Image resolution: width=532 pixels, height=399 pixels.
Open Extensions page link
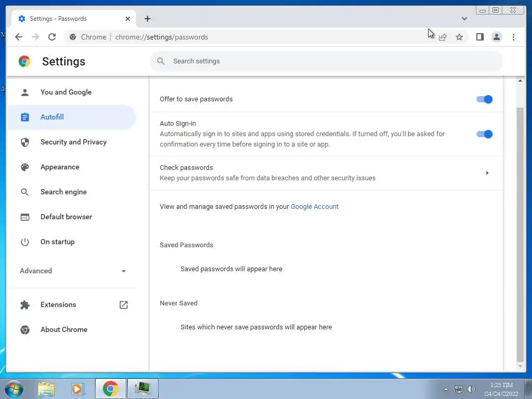72,304
